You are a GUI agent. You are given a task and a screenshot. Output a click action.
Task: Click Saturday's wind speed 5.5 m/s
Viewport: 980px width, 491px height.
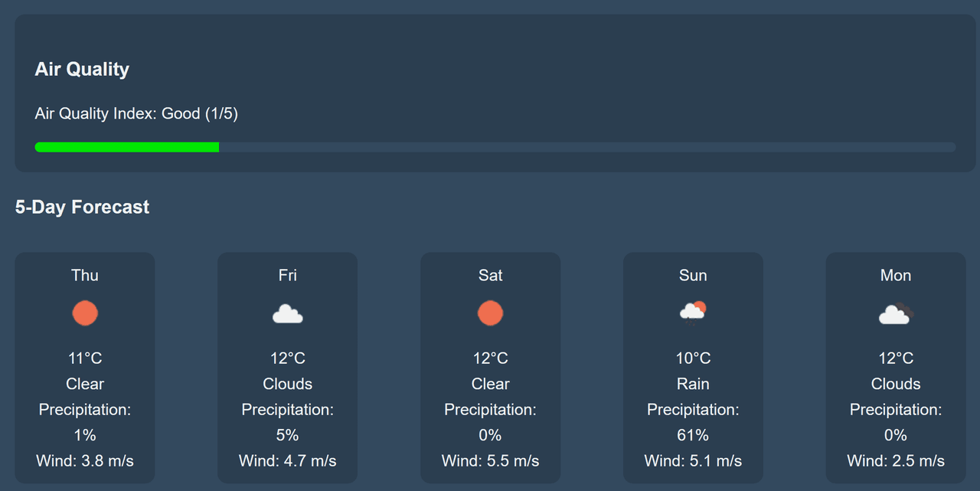click(491, 461)
